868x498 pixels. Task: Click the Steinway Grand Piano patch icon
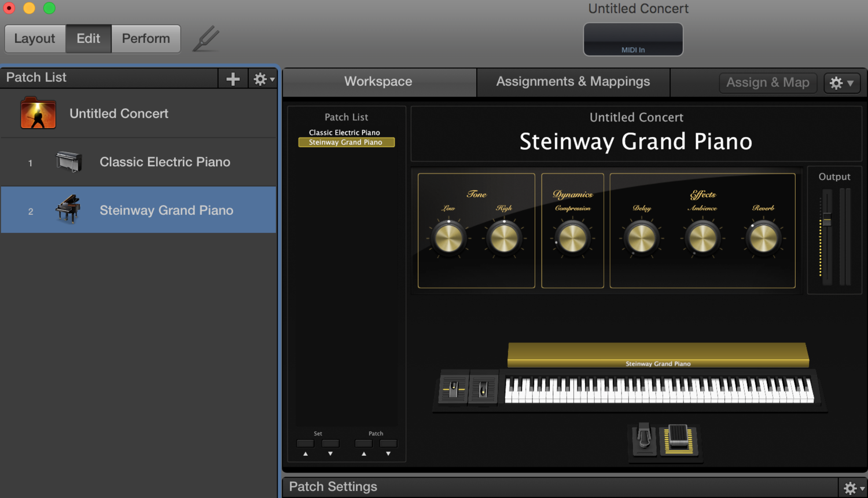coord(68,209)
